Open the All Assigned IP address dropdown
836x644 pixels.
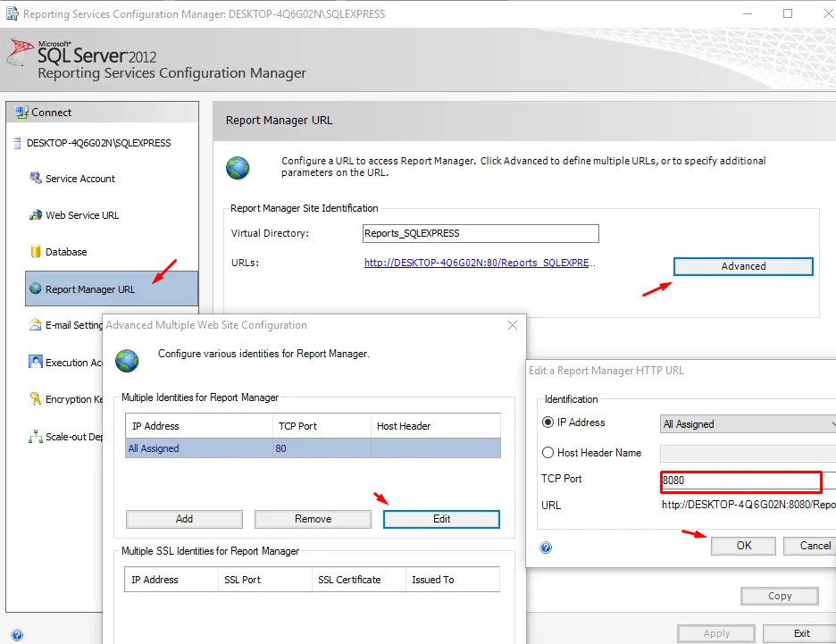click(x=748, y=423)
